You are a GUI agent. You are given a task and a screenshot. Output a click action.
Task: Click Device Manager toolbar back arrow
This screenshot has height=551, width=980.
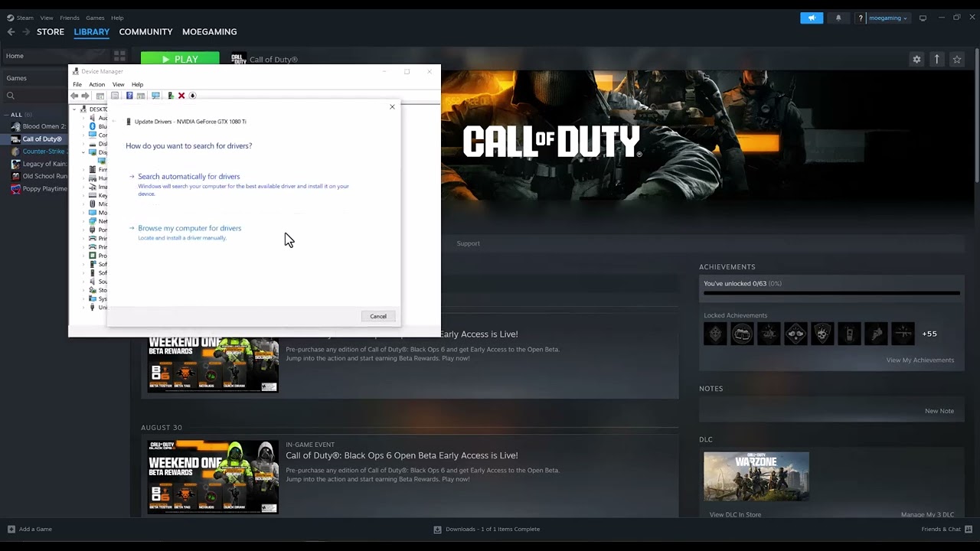74,96
